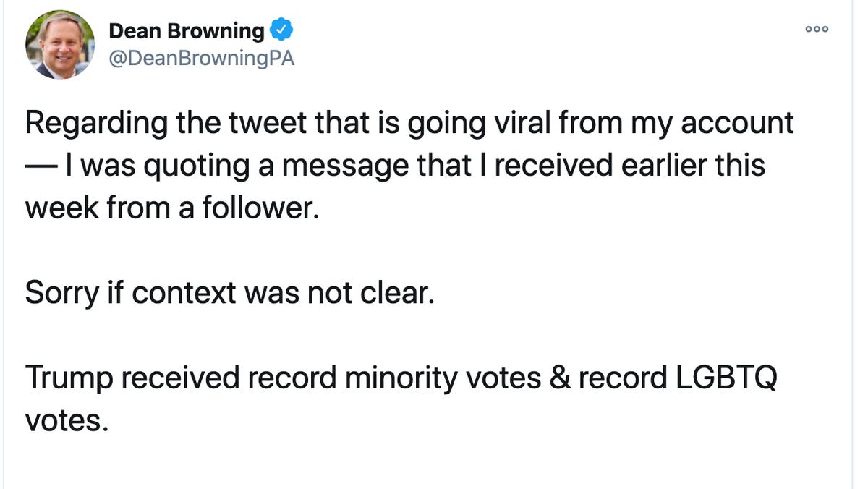The image size is (868, 489).
Task: Click the word "account" in the tweet
Action: 736,123
